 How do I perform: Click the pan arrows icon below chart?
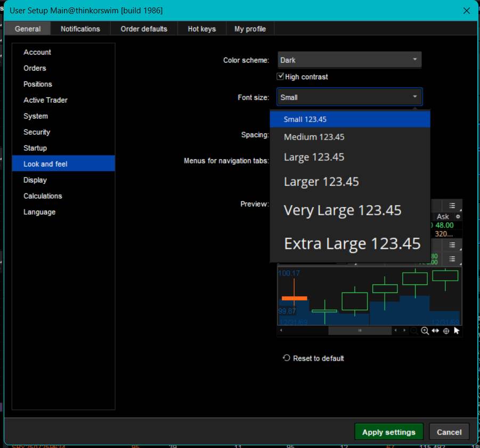click(435, 331)
